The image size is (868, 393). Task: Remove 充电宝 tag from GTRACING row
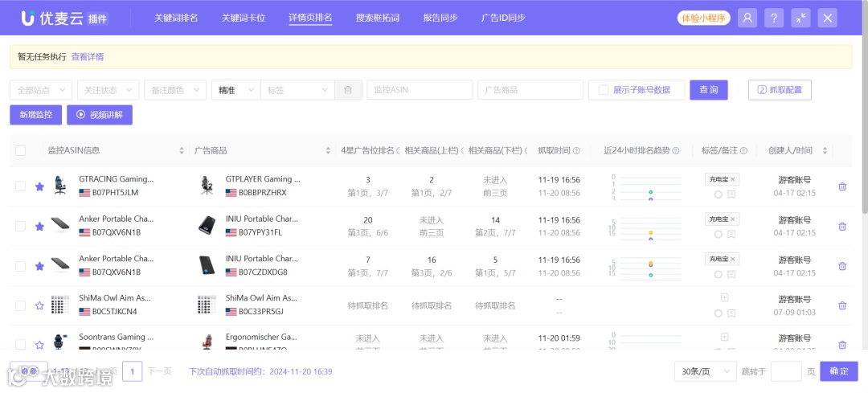pos(732,179)
